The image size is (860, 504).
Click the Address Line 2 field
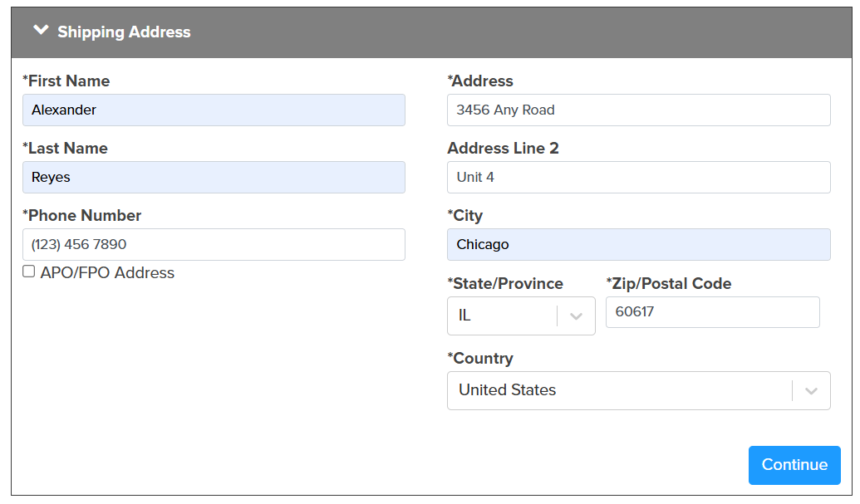[639, 178]
